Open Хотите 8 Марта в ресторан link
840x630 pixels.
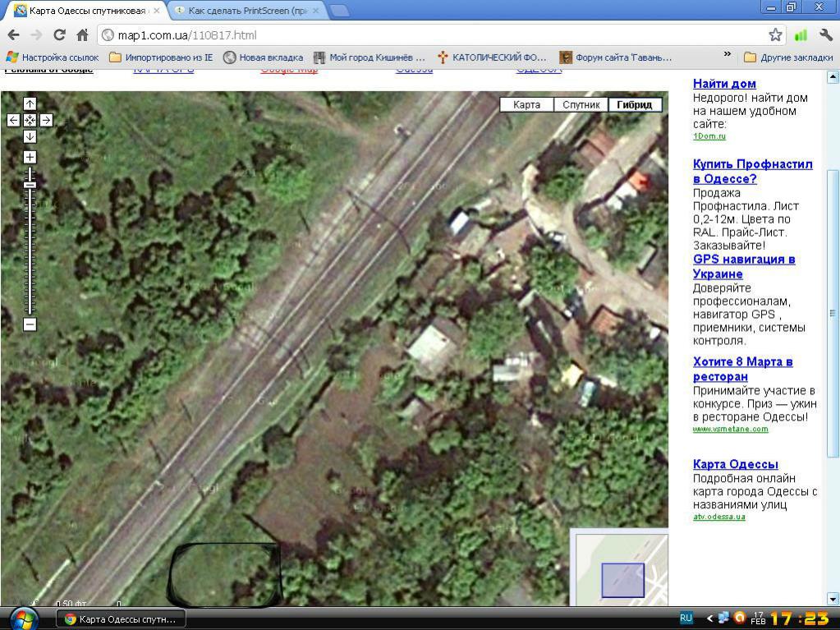742,369
